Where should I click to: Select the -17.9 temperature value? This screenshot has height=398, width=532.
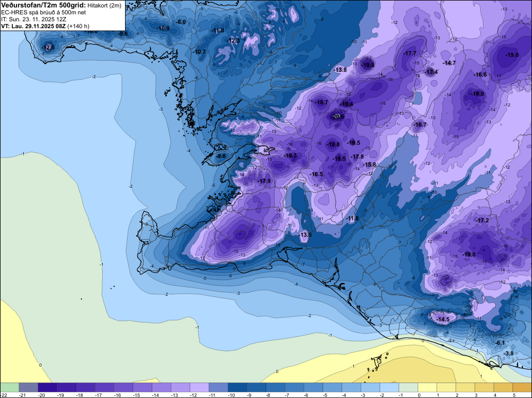264,181
